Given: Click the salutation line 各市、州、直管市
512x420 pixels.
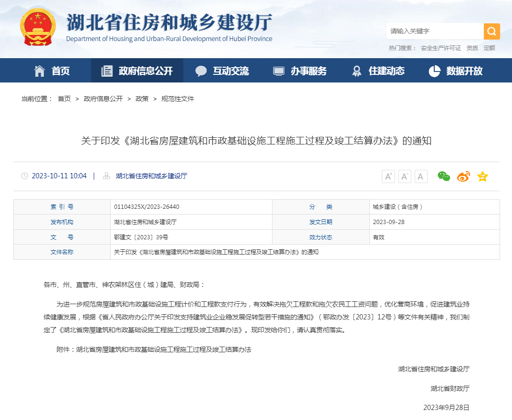Looking at the screenshot, I should point(125,285).
